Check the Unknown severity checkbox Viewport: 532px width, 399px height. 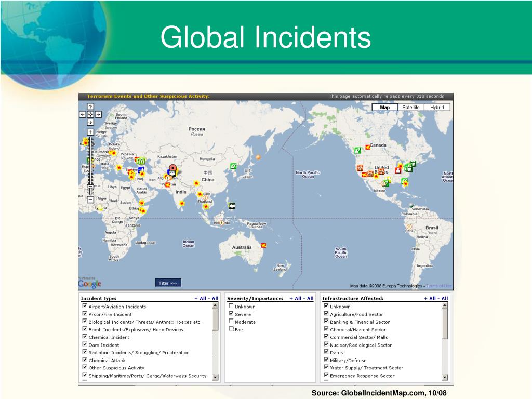(x=231, y=305)
